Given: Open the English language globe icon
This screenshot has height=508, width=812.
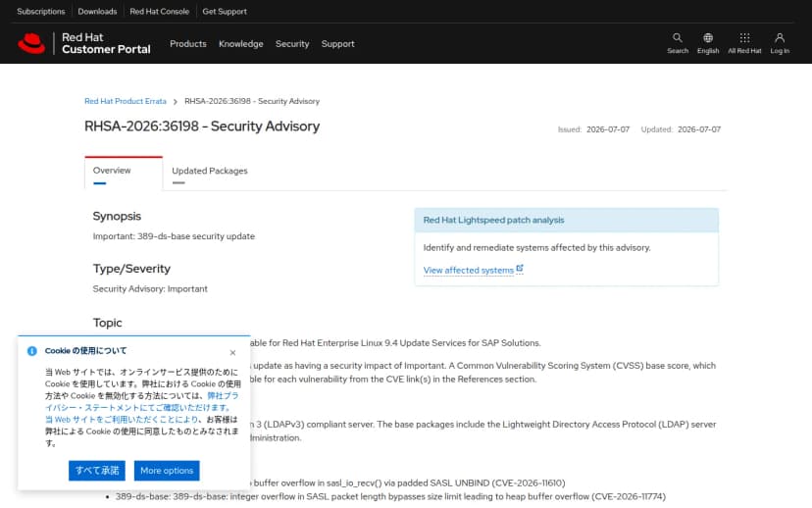Looking at the screenshot, I should pyautogui.click(x=708, y=38).
